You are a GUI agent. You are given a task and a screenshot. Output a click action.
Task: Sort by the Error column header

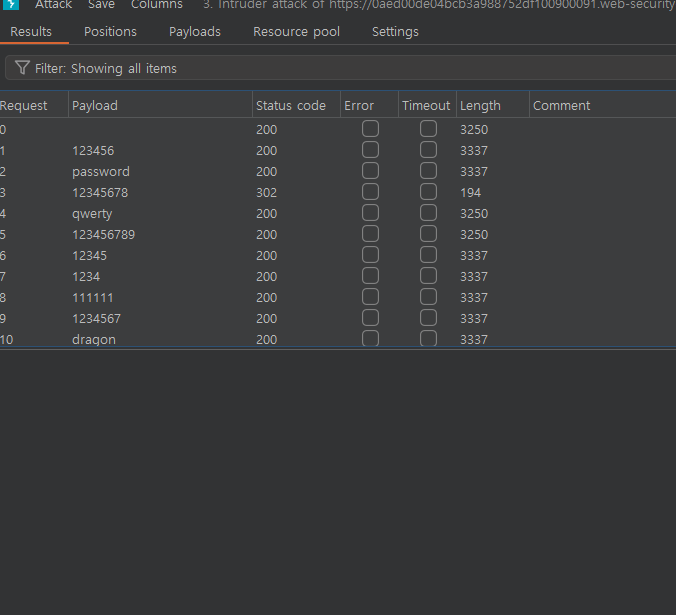369,106
